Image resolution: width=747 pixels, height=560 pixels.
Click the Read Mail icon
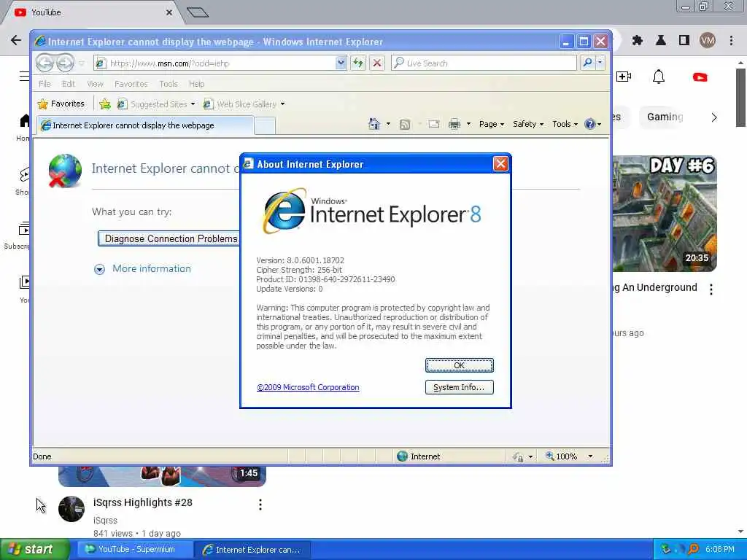pyautogui.click(x=433, y=124)
